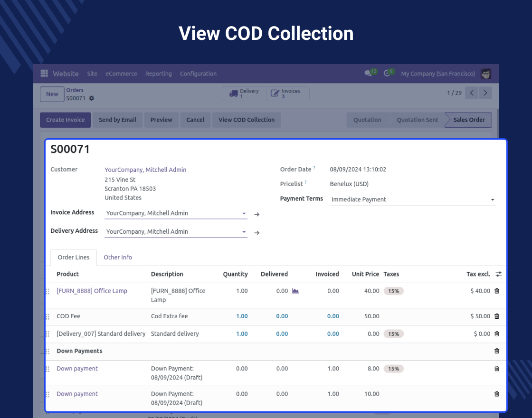This screenshot has height=418, width=532.
Task: Switch to Other Info tab
Action: 118,257
